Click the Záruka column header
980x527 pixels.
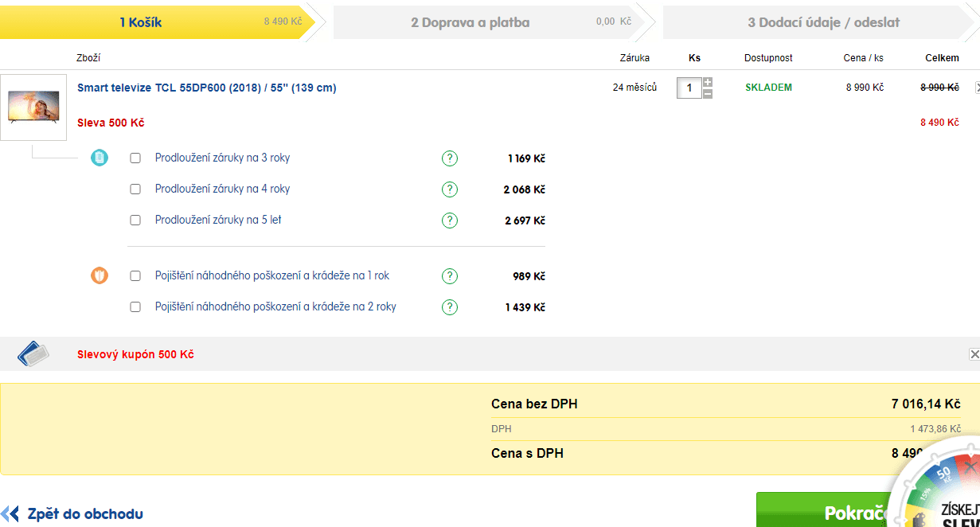pyautogui.click(x=634, y=58)
